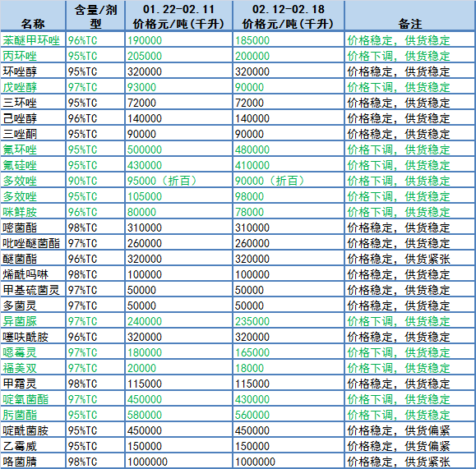
Task: Click the 甲基硫菌灵 name cell
Action: pyautogui.click(x=33, y=290)
